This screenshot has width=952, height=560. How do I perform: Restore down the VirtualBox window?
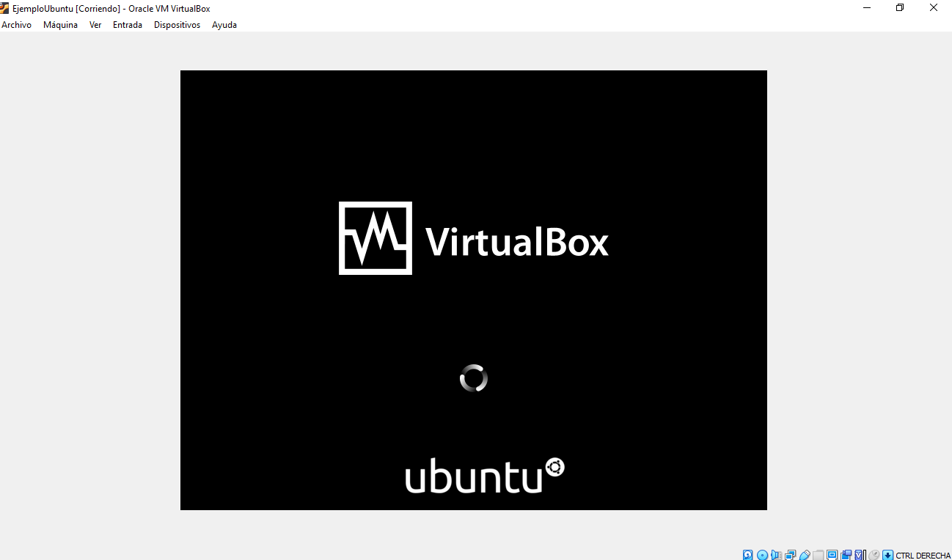click(900, 8)
